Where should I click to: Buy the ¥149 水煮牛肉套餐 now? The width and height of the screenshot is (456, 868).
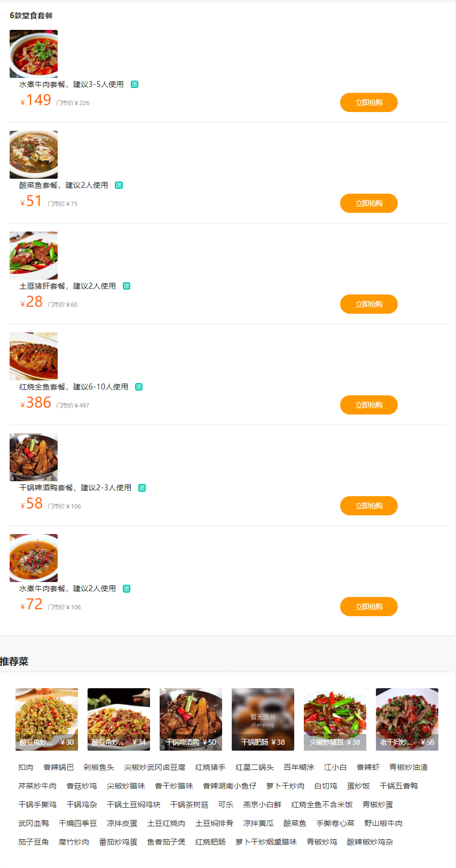[368, 102]
